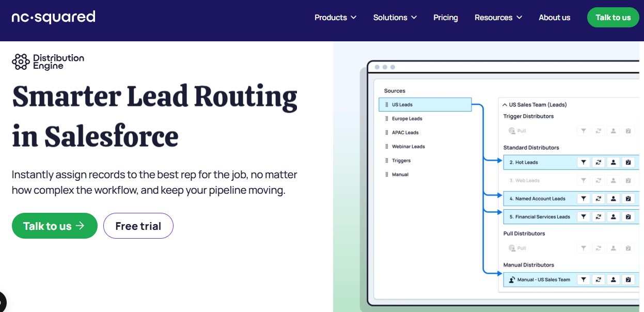Click the person icon on Manual - US Sales Team row

point(614,279)
